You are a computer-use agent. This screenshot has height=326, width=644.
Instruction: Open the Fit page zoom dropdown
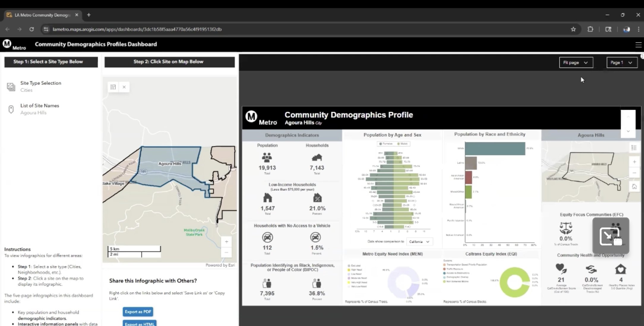point(576,63)
